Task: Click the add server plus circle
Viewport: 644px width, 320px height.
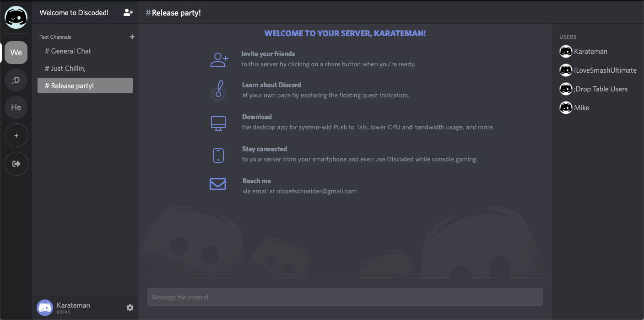Action: pos(16,136)
